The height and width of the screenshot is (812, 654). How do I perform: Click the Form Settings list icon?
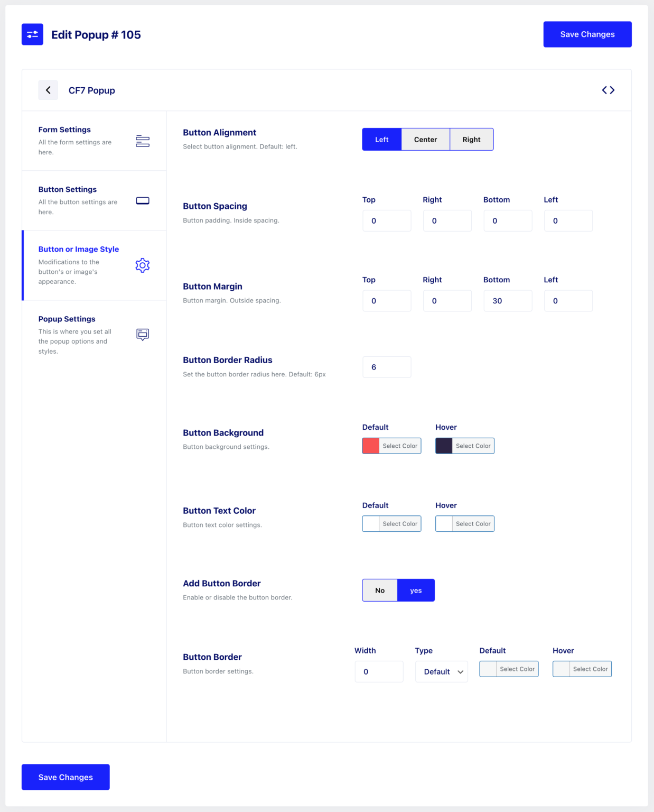143,141
